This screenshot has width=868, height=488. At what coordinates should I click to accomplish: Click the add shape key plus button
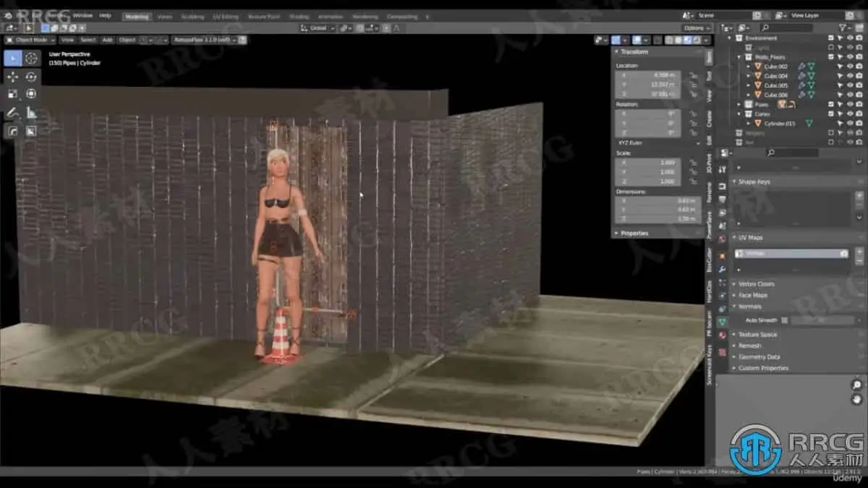[x=859, y=197]
